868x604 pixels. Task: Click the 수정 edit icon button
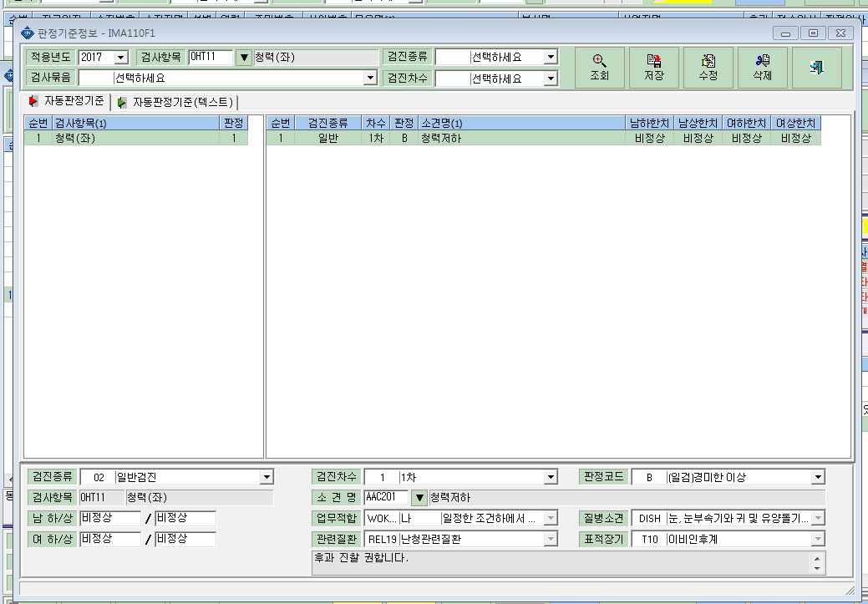coord(708,68)
